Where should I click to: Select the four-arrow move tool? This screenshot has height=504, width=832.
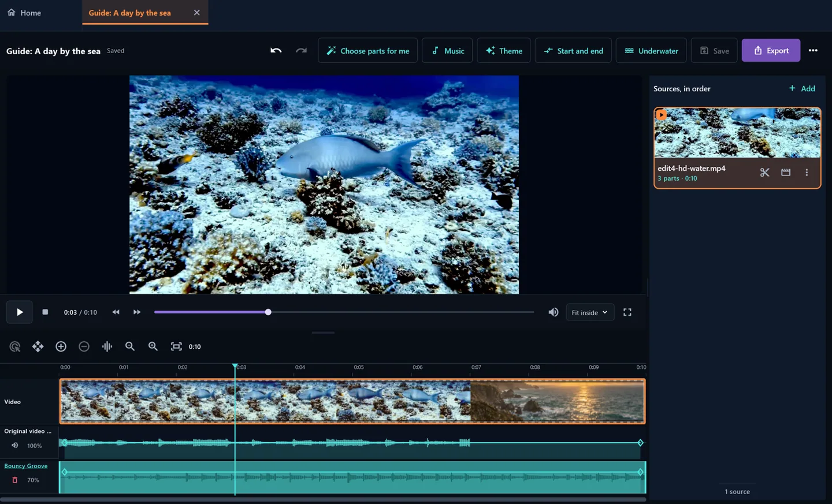click(38, 346)
